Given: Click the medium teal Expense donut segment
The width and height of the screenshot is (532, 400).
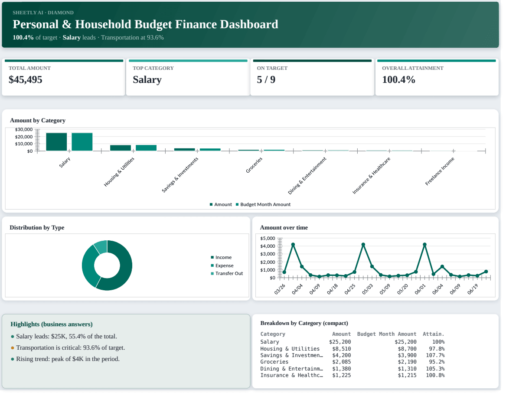Looking at the screenshot, I should [88, 266].
